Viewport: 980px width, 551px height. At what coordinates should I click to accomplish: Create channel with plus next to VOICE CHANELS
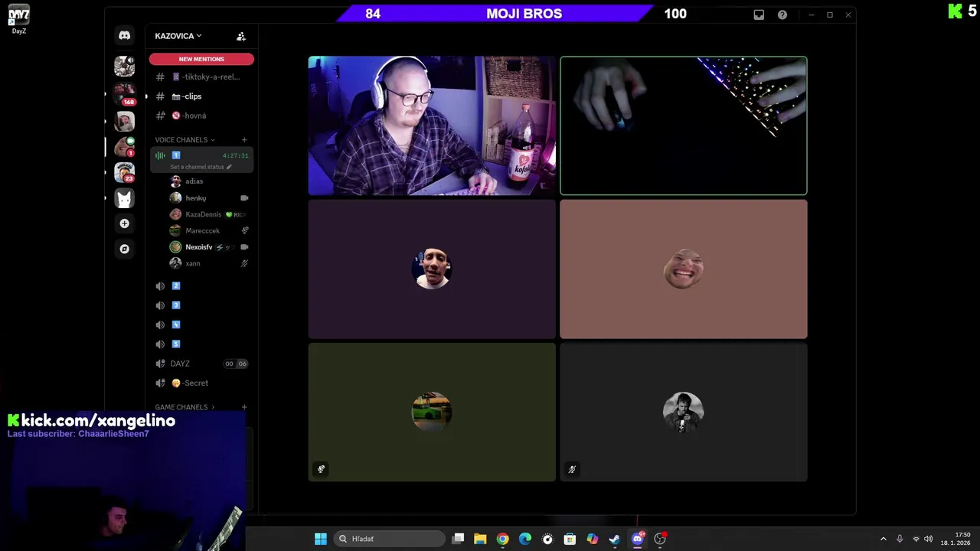tap(244, 140)
